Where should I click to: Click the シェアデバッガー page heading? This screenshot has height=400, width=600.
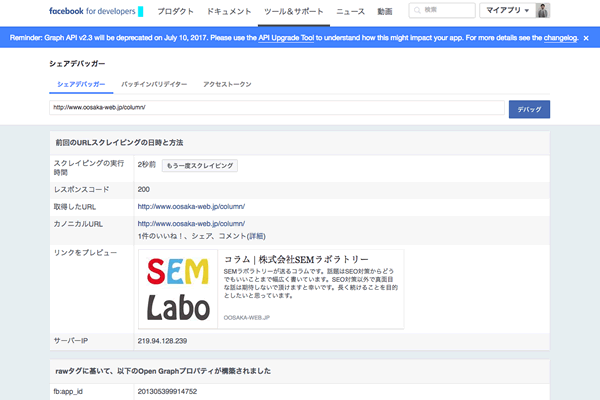click(77, 64)
